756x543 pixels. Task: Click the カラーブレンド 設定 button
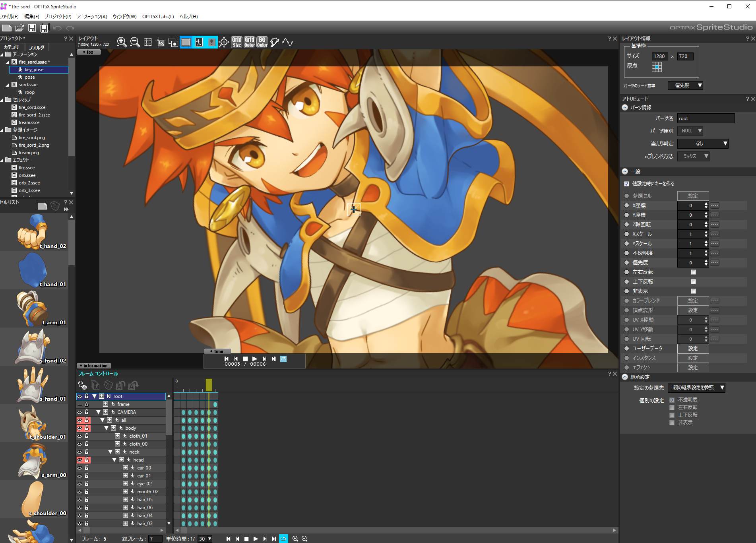click(693, 301)
